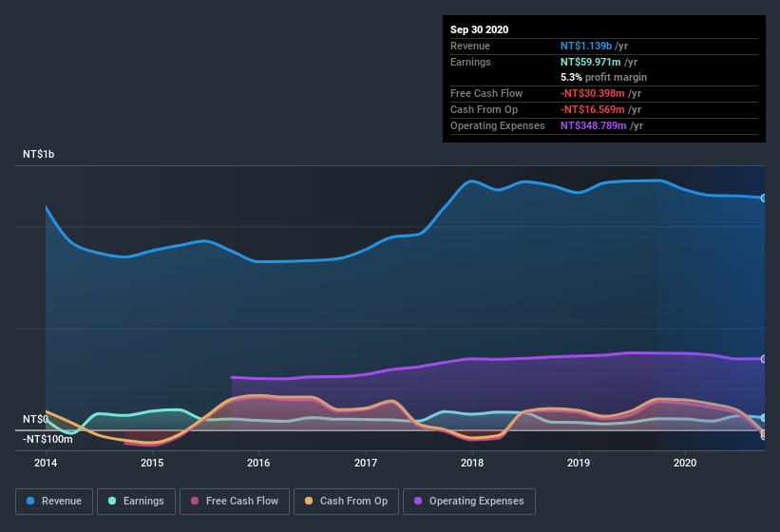
Task: Click the Sep 30 2020 tooltip date
Action: click(x=480, y=29)
